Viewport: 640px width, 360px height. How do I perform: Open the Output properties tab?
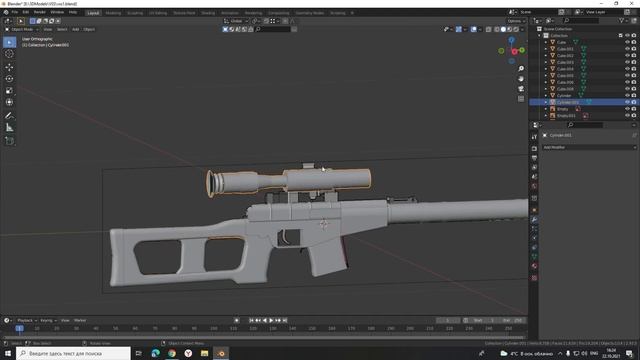[534, 158]
